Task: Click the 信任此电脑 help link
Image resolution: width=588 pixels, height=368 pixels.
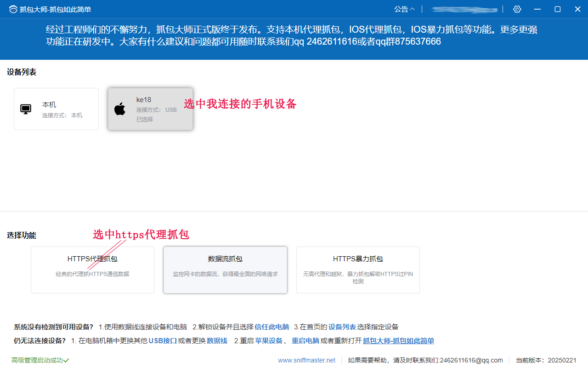Action: pos(272,327)
